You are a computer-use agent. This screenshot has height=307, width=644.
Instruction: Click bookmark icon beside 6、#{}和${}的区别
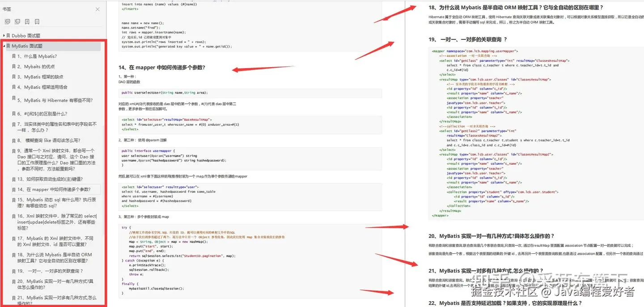click(14, 114)
